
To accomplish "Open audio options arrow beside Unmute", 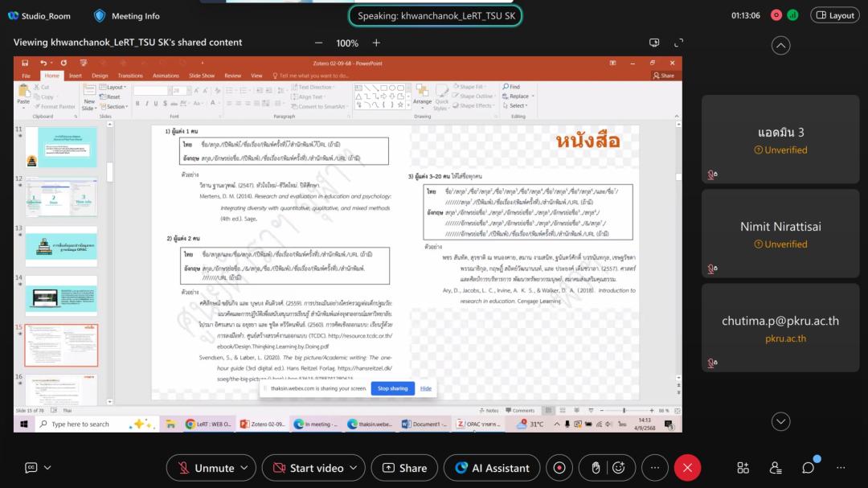I will click(246, 468).
